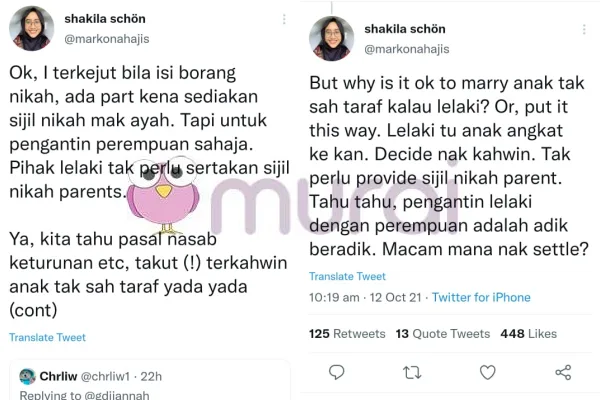Screen dimensions: 600x400
Task: Click the shakila schön name on the right tweet
Action: coord(406,28)
